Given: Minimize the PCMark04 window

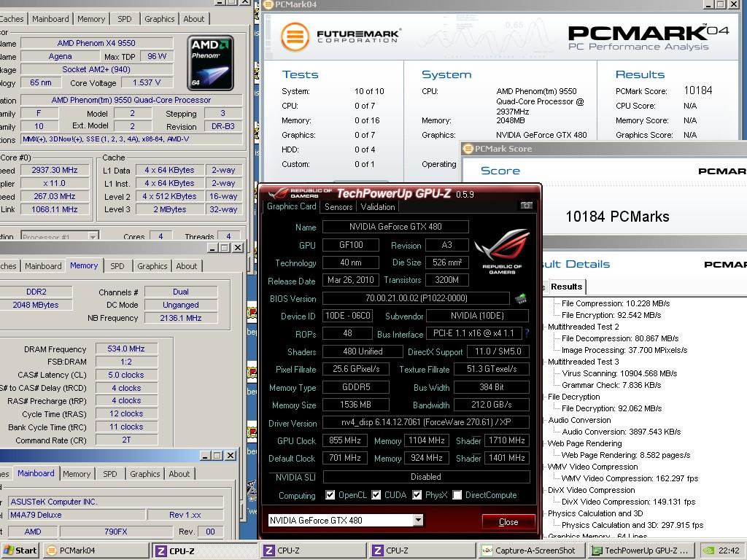Looking at the screenshot, I should 709,4.
